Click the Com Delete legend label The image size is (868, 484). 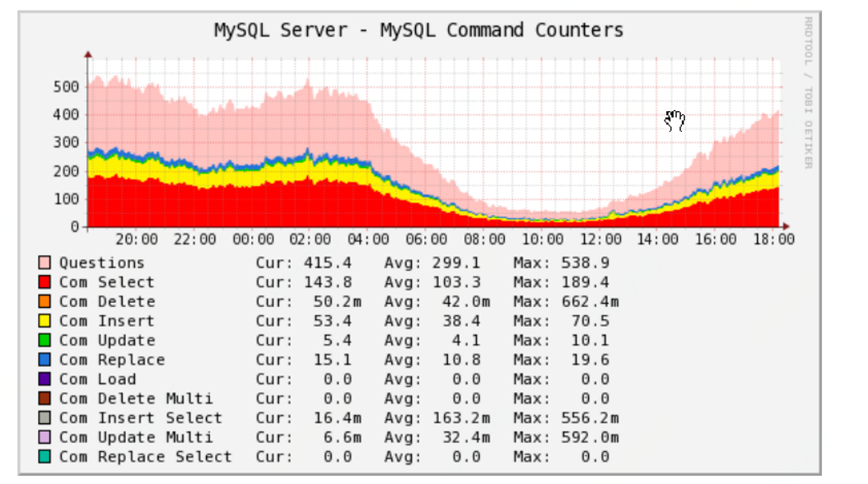[107, 301]
